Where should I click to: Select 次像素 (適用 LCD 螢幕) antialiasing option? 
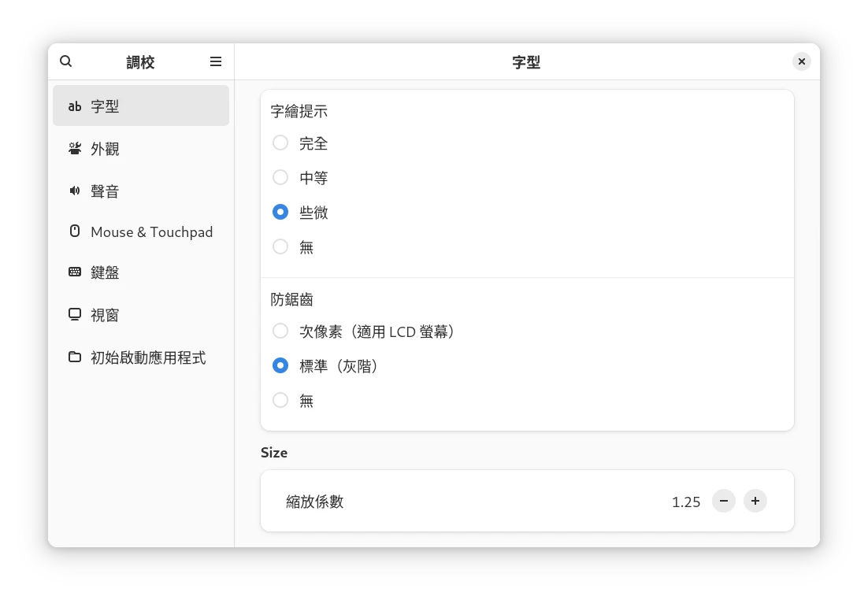tap(280, 331)
